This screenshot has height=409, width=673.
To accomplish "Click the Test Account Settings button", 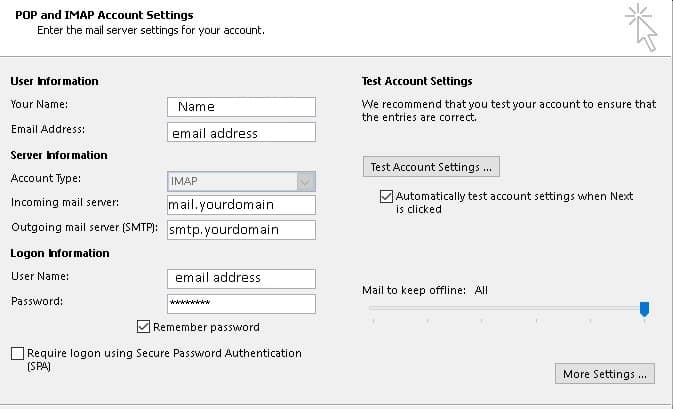I will [x=431, y=167].
